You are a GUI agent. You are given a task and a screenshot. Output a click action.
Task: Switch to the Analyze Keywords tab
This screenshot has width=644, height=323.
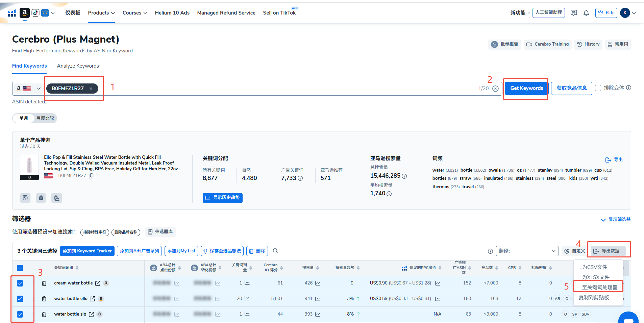78,66
